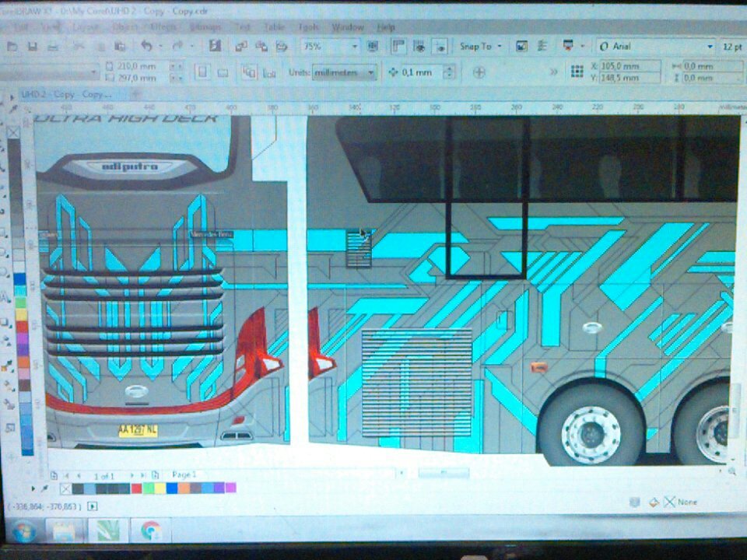Open the Table menu
Screen dimensions: 747x560
coord(275,27)
